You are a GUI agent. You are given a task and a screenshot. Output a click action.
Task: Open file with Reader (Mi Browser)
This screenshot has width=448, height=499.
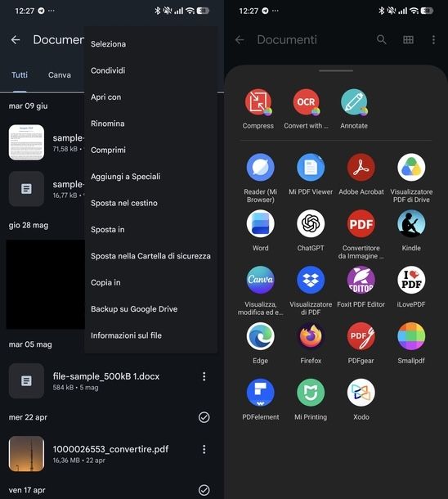point(261,168)
